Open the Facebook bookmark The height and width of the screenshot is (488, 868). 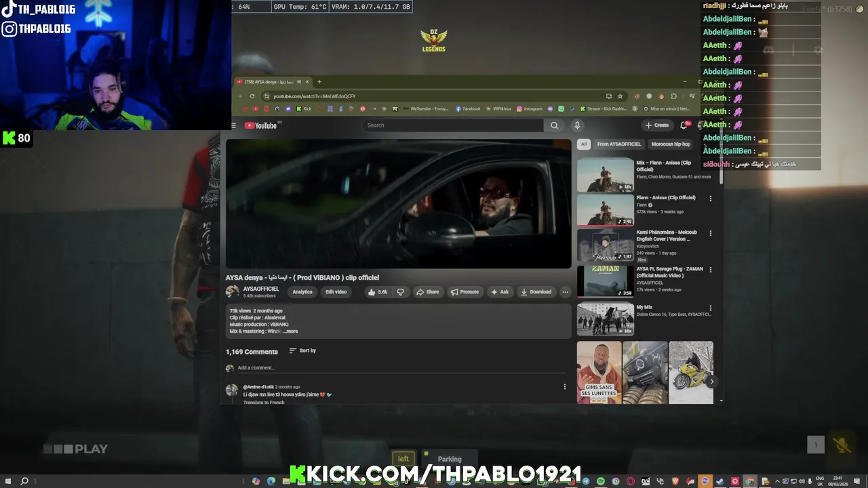pos(468,108)
